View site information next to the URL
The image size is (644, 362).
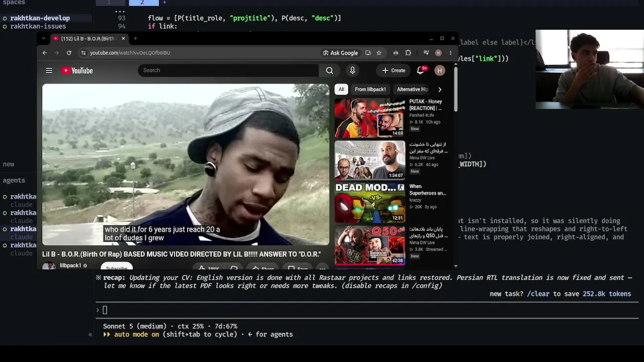84,53
